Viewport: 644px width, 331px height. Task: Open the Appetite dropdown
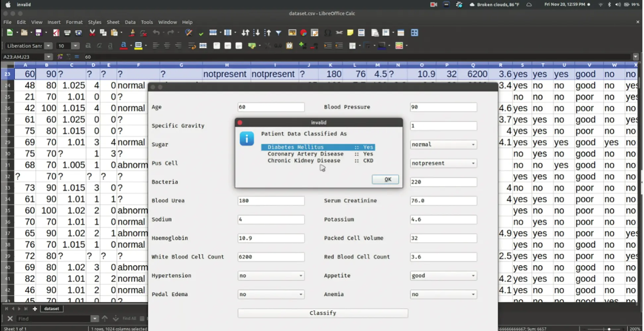point(443,275)
